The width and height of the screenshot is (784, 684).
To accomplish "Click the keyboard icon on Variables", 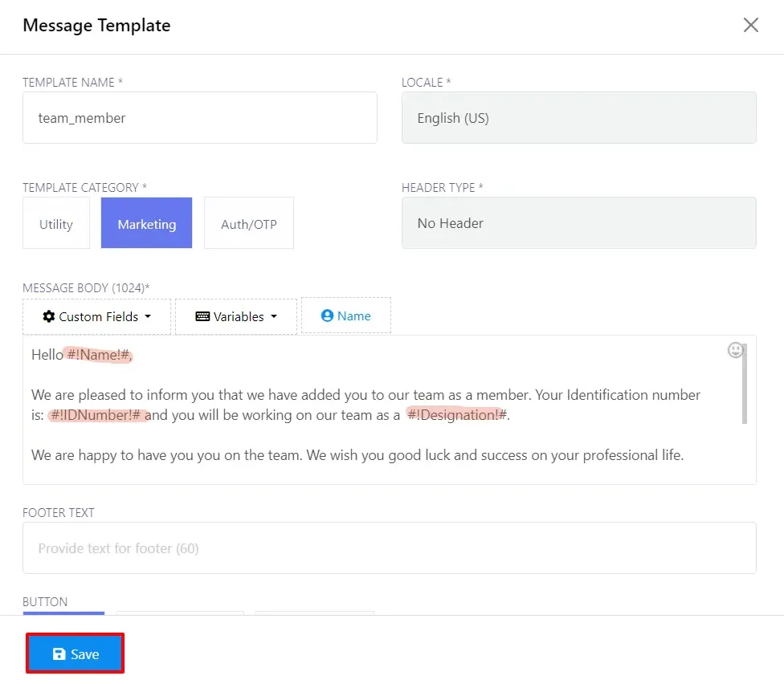I will coord(202,316).
